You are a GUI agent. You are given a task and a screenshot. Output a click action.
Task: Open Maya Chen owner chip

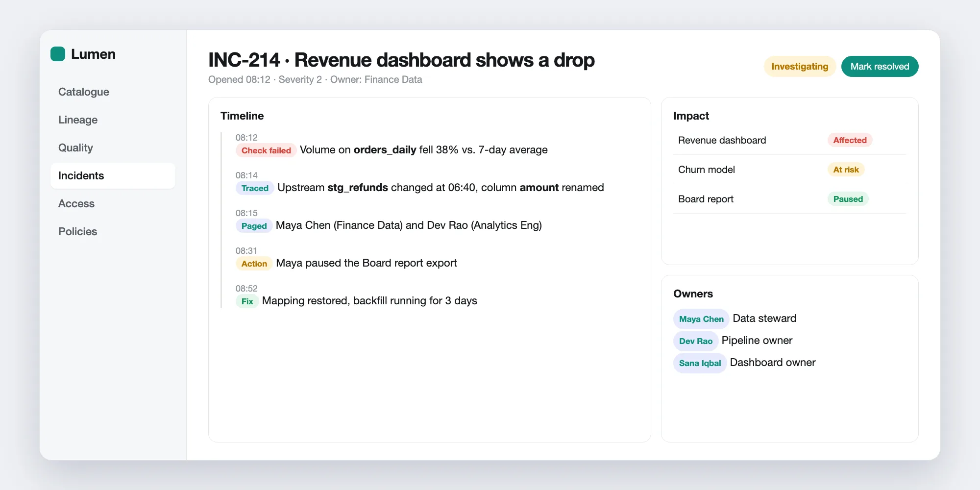701,319
